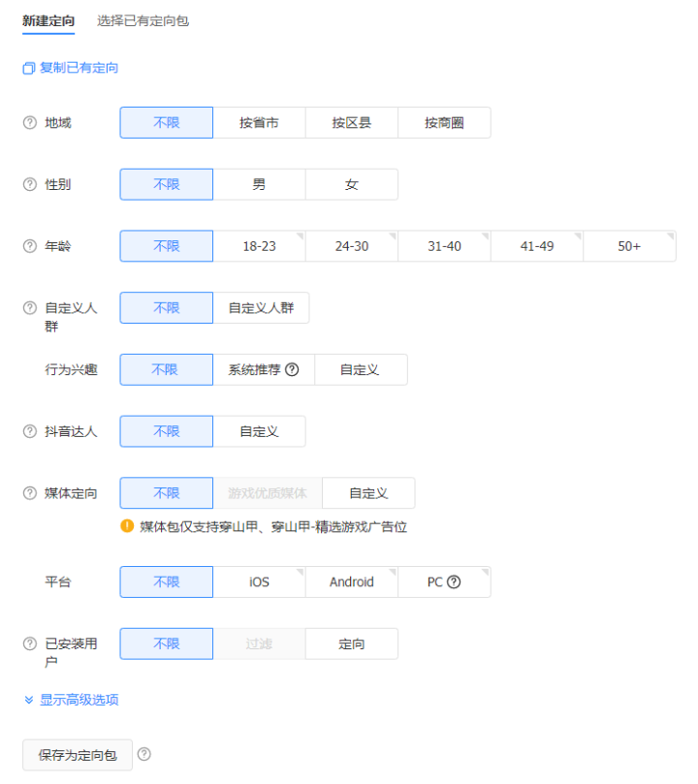Click the help icon beside 抖音达人
This screenshot has width=698, height=784.
click(29, 431)
